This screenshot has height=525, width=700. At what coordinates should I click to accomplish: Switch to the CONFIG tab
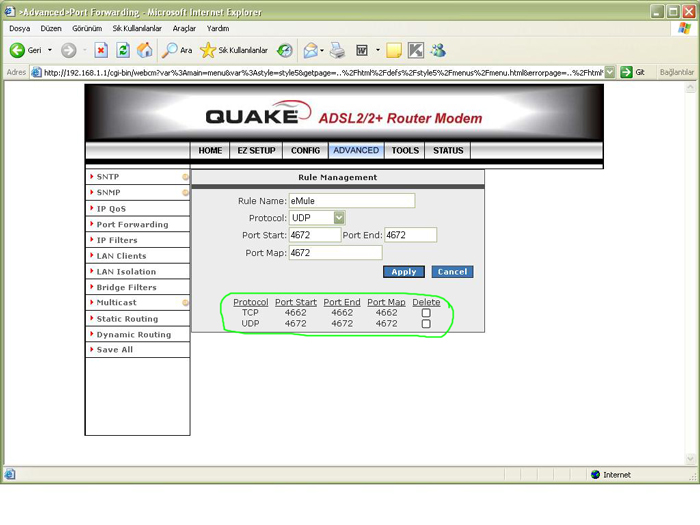pyautogui.click(x=305, y=150)
